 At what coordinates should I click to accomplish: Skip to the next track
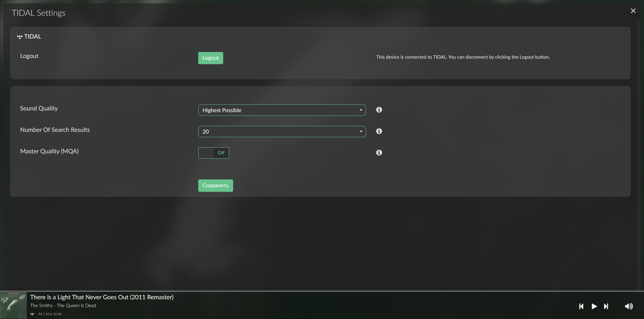tap(606, 306)
